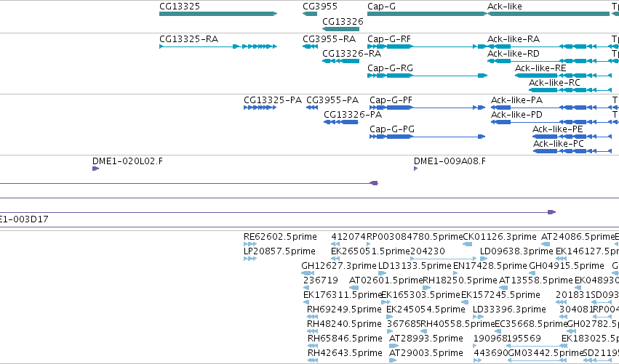619x364 pixels.
Task: Select the AT29003.5prime EST glyph
Action: pyautogui.click(x=392, y=360)
